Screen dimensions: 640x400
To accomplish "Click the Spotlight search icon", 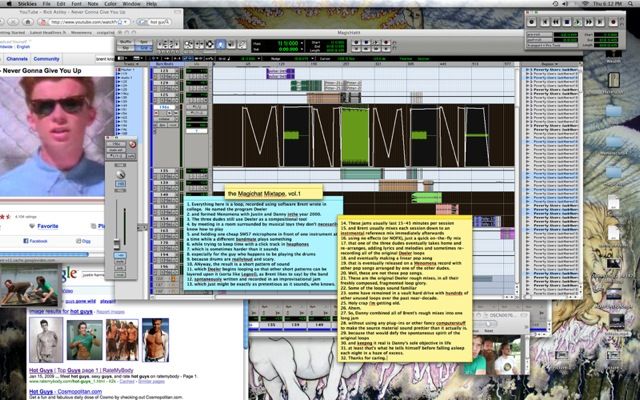I will [x=632, y=4].
